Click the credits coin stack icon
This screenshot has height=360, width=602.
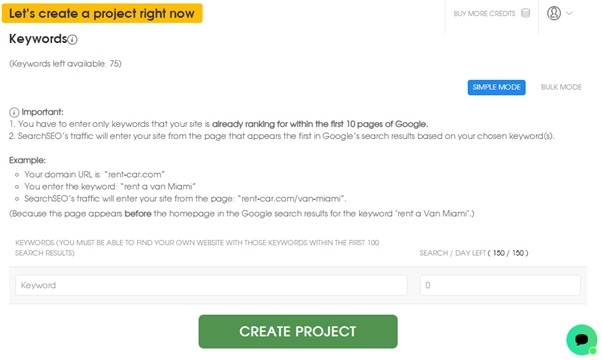(x=525, y=13)
